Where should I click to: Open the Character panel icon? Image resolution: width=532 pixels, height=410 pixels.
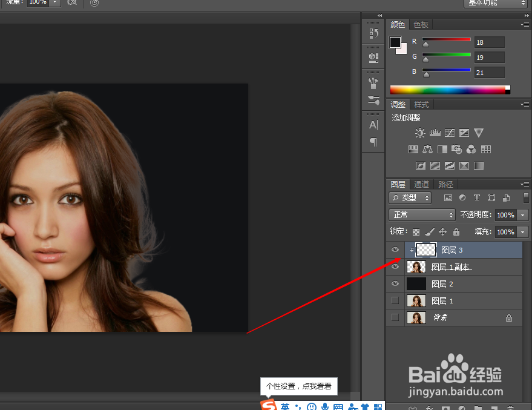[x=373, y=125]
